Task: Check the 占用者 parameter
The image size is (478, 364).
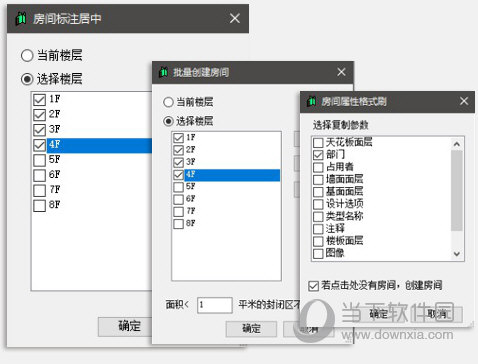Action: click(318, 167)
